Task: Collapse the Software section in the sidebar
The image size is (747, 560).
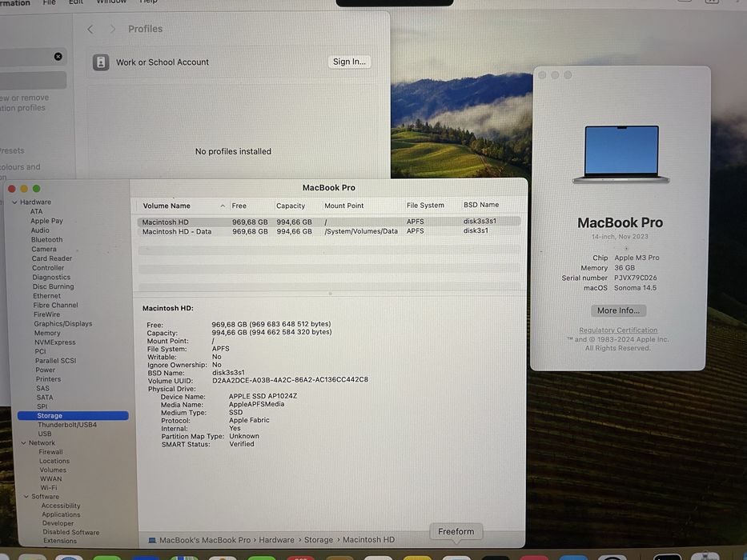Action: [x=26, y=496]
